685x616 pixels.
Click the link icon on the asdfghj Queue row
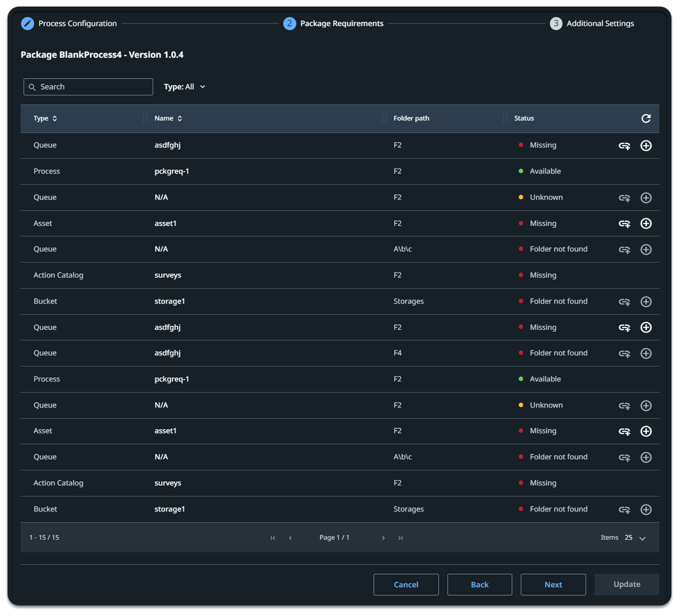(624, 146)
